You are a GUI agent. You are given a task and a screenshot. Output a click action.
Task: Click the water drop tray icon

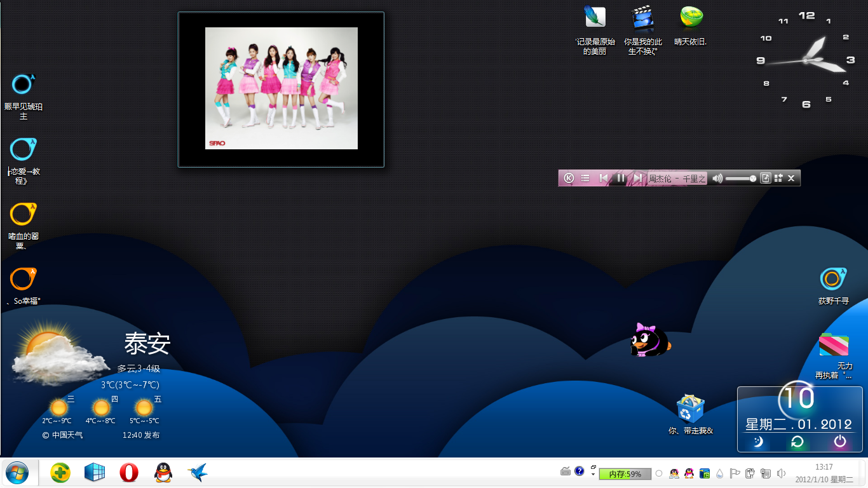pyautogui.click(x=719, y=473)
